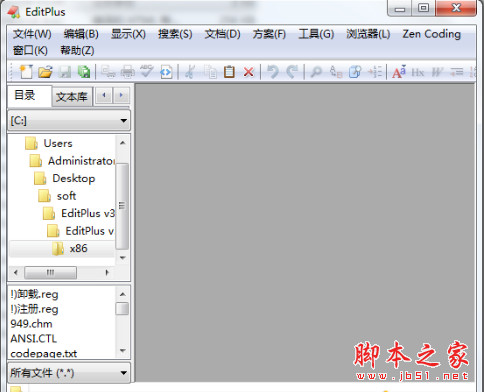The image size is (485, 392).
Task: Select the Administrator folder in tree
Action: (72, 161)
